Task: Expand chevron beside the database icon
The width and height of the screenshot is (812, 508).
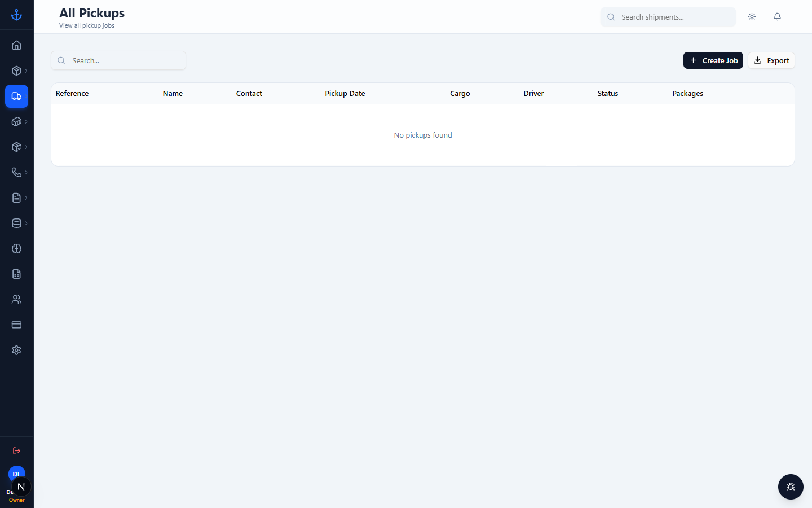Action: pyautogui.click(x=26, y=223)
